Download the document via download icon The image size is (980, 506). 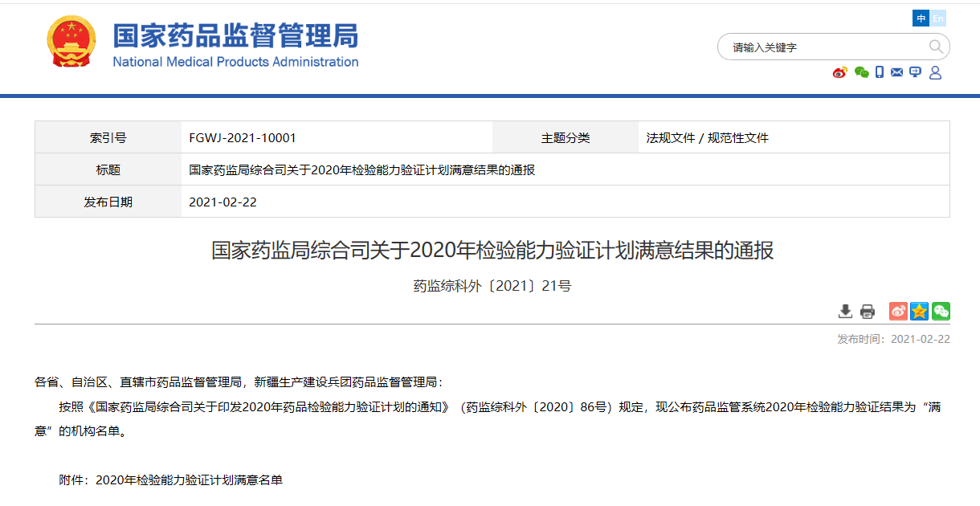(x=845, y=311)
